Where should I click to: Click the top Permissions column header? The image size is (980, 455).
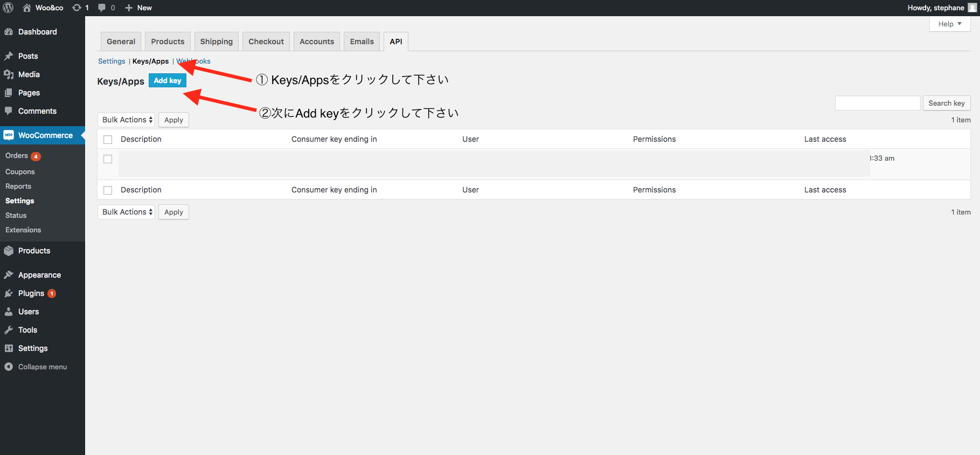coord(654,139)
